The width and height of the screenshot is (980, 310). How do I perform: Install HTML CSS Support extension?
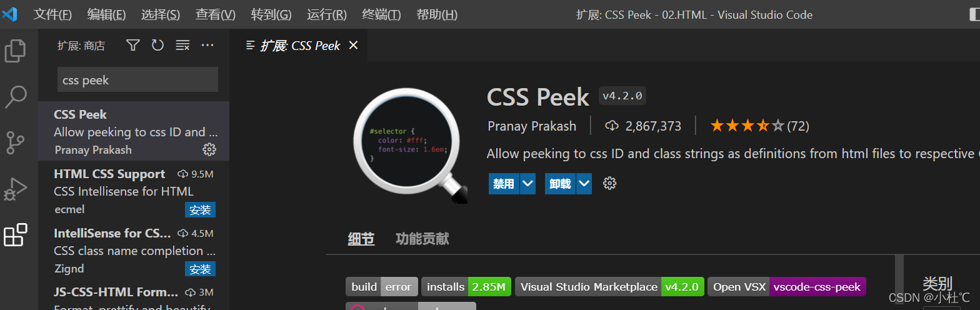tap(200, 210)
